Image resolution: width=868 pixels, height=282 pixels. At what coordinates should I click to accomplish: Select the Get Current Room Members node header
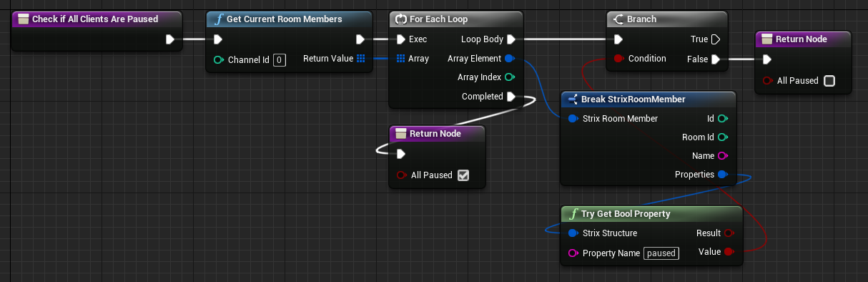(x=289, y=19)
